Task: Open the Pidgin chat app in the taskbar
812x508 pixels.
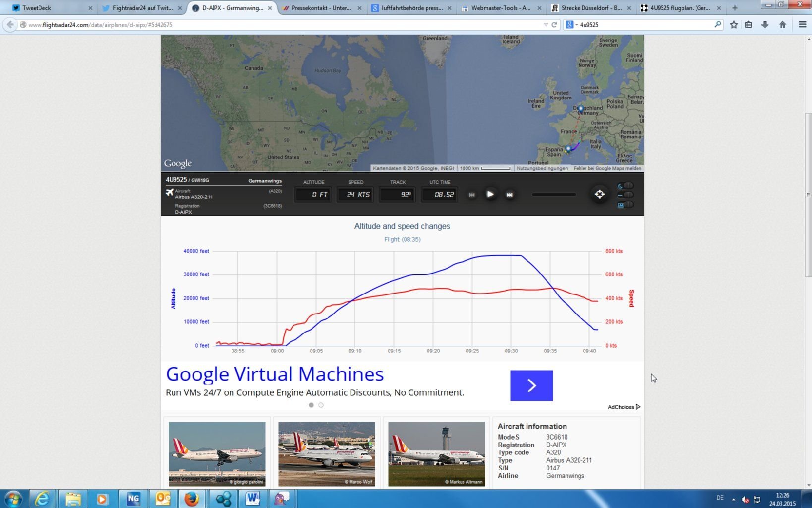Action: tap(282, 499)
